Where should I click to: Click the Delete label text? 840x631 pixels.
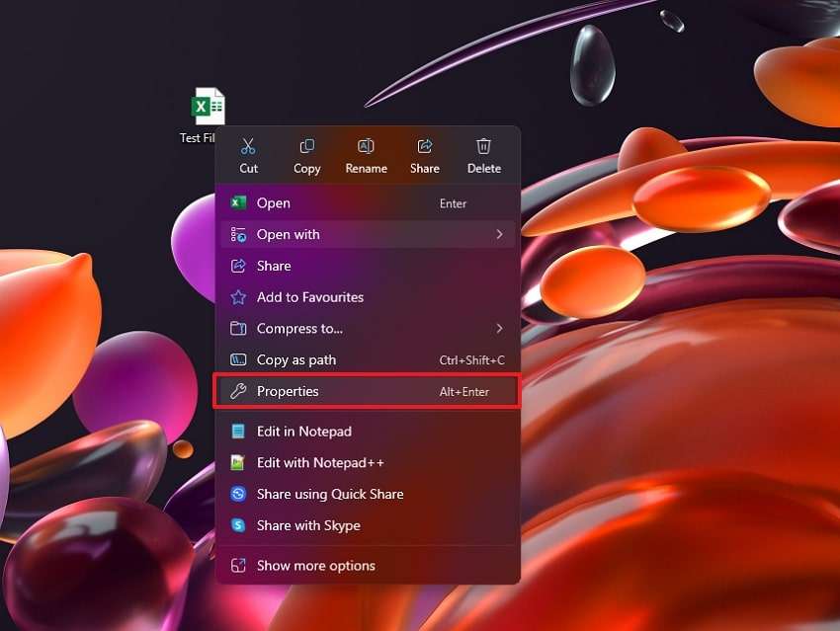tap(484, 168)
